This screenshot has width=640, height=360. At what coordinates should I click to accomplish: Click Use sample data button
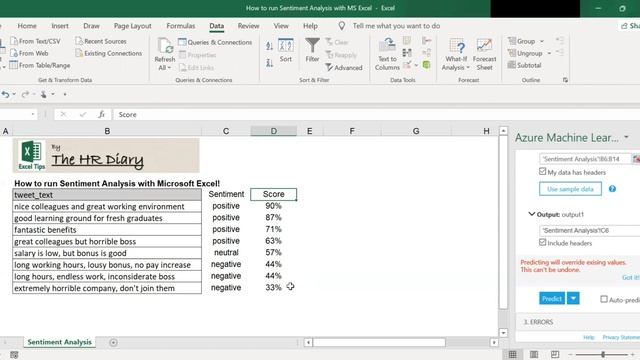coord(570,189)
